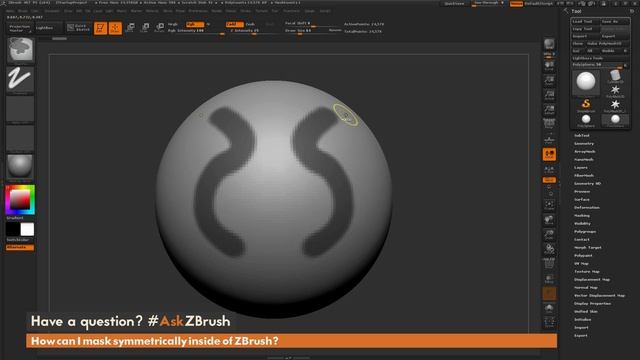The height and width of the screenshot is (360, 640).
Task: Open the Quick Sketch tool
Action: point(78,28)
